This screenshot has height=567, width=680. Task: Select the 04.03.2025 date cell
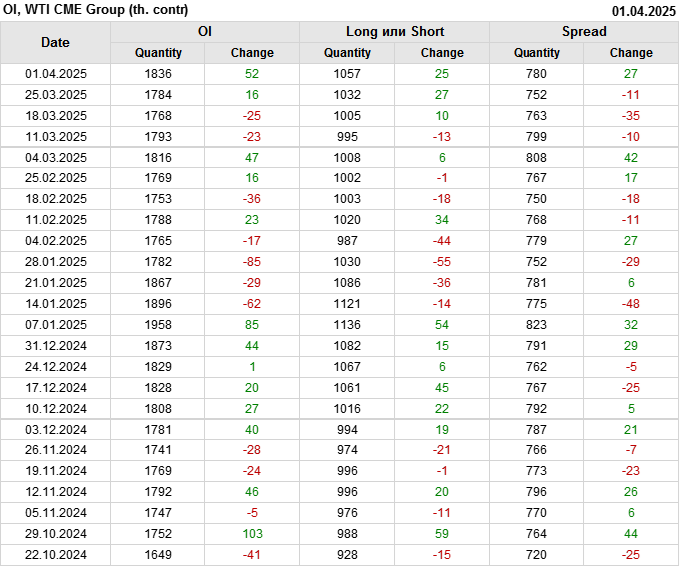[56, 158]
